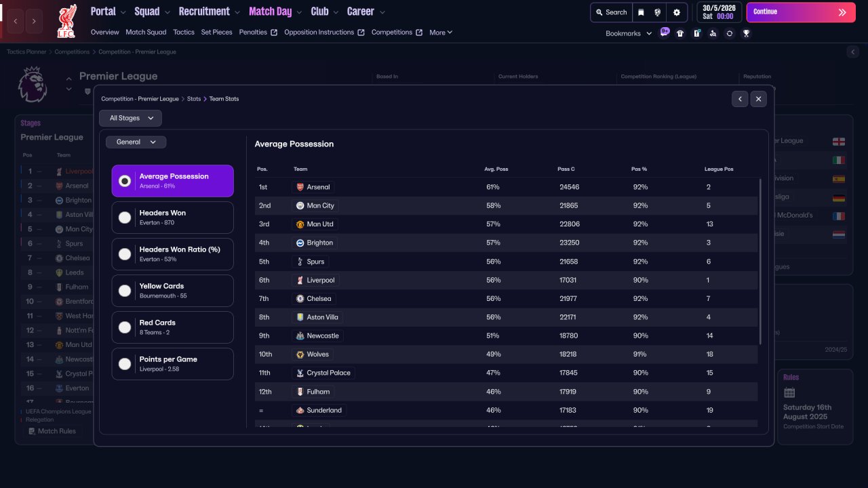This screenshot has width=868, height=488.
Task: Open the globe icon next to bookmark
Action: 657,12
